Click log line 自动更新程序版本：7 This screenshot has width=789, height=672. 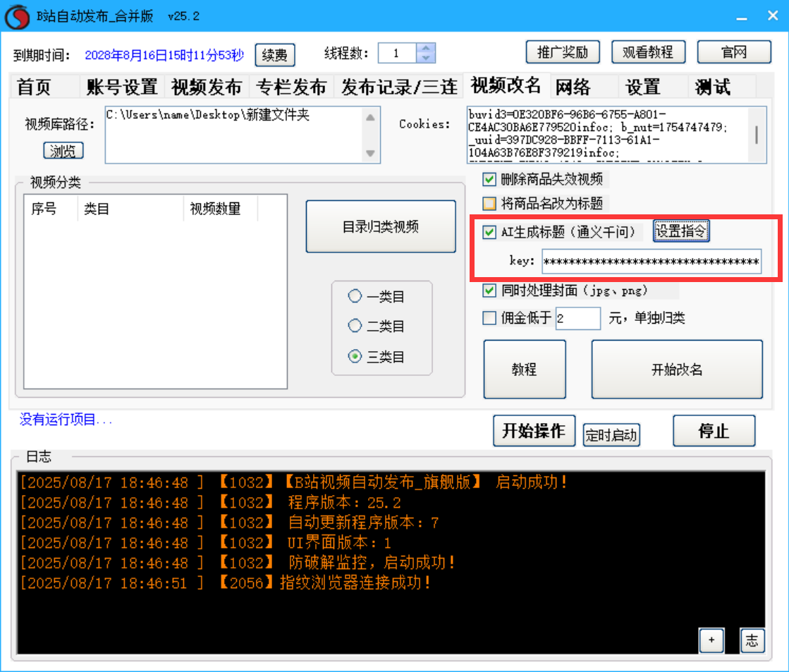(x=229, y=523)
